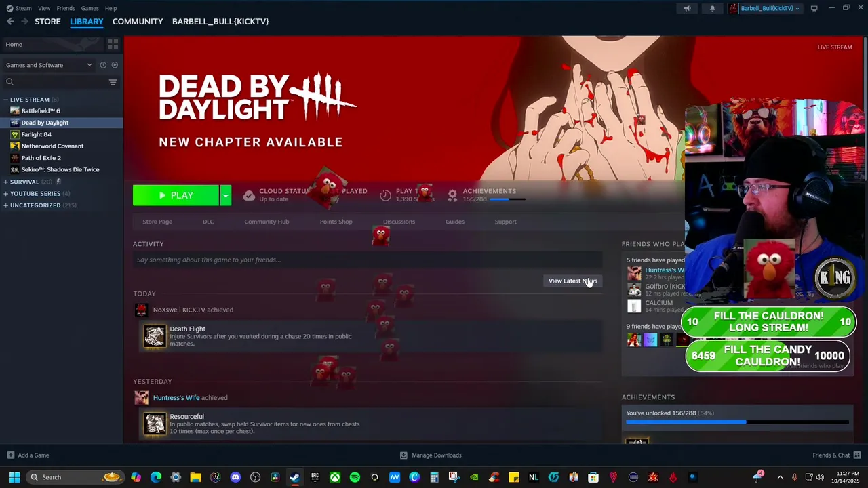Click CALCIUM friend avatar
This screenshot has height=488, width=868.
634,306
